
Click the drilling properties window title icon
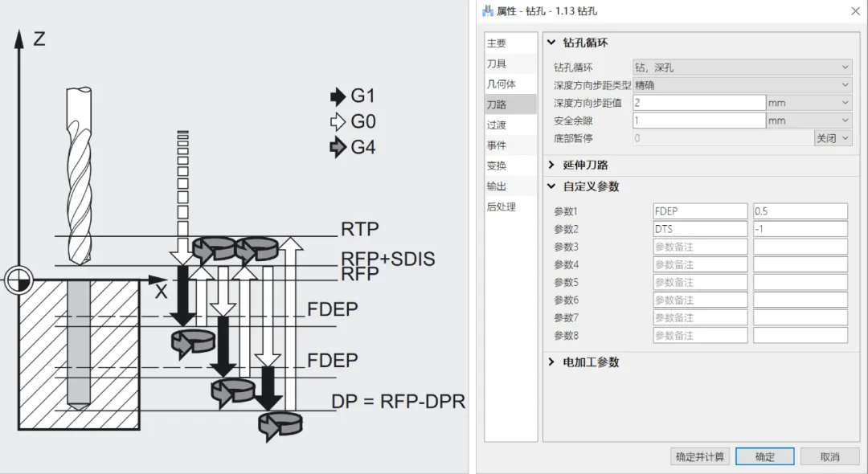click(488, 11)
